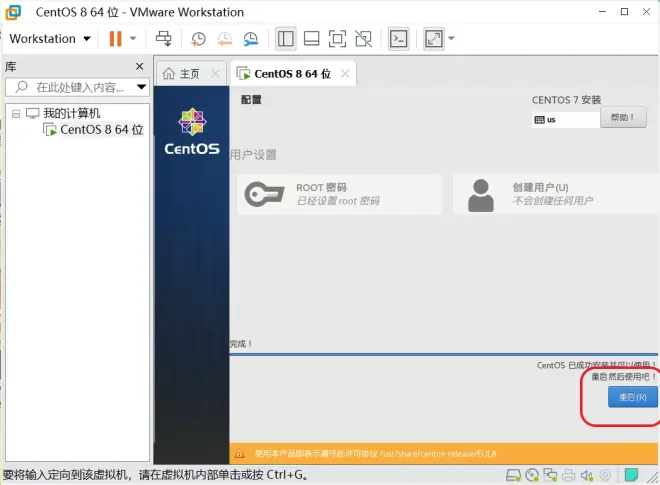Open the 创建用户 setting

tap(556, 195)
